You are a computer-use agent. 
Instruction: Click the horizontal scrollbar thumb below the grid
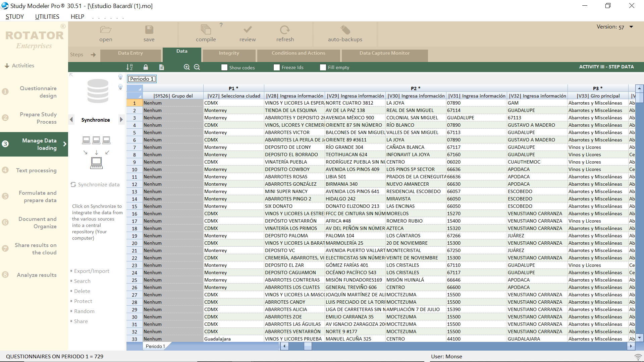[x=308, y=346]
